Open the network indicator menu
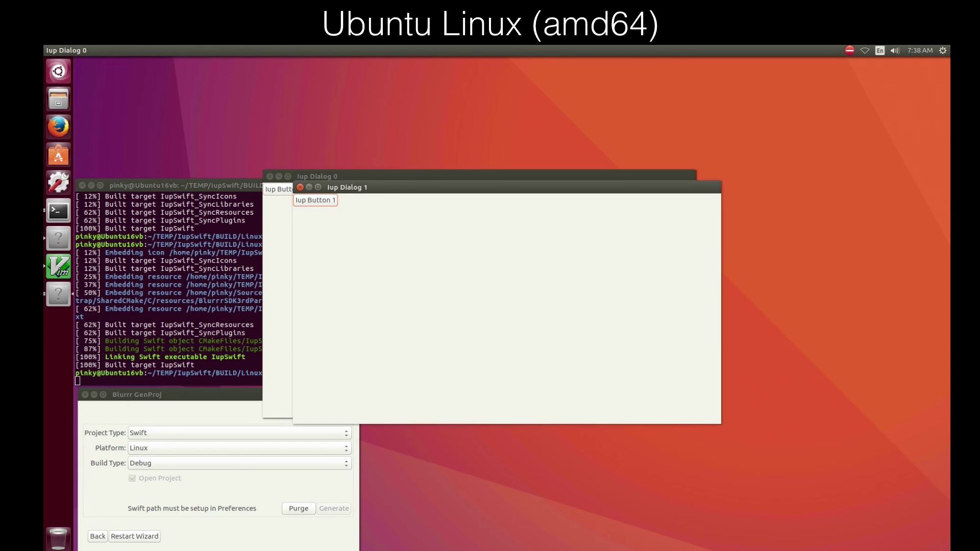980x551 pixels. point(865,51)
